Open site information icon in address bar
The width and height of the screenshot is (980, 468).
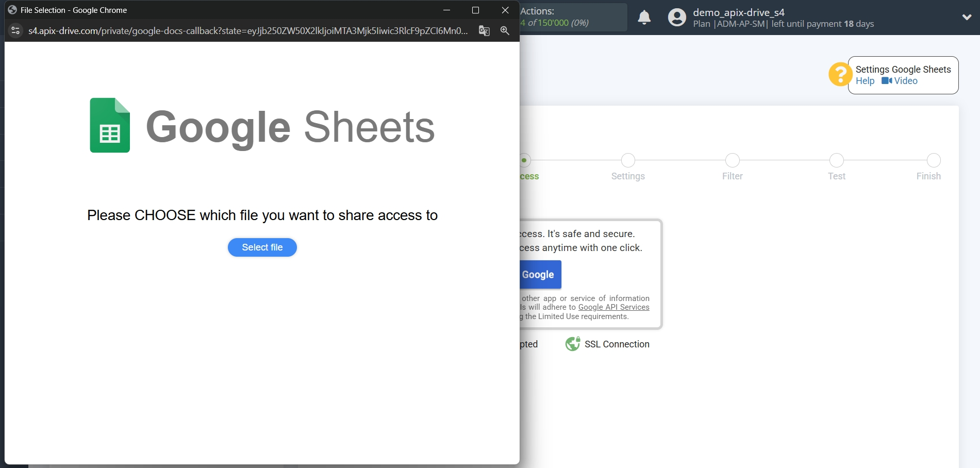tap(15, 31)
